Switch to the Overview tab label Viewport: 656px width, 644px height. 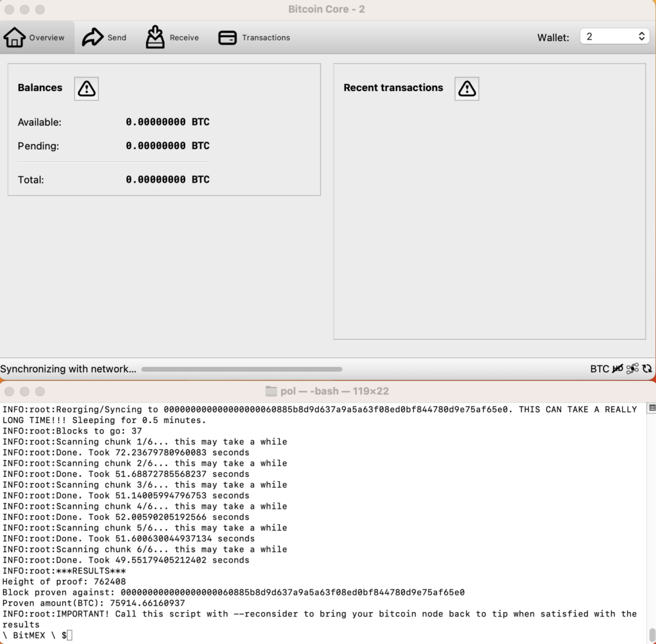46,38
